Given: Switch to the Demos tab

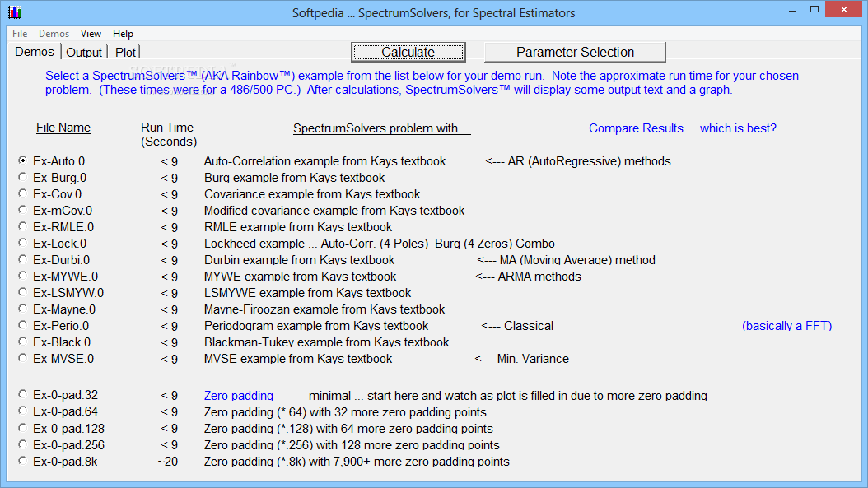Looking at the screenshot, I should point(35,52).
